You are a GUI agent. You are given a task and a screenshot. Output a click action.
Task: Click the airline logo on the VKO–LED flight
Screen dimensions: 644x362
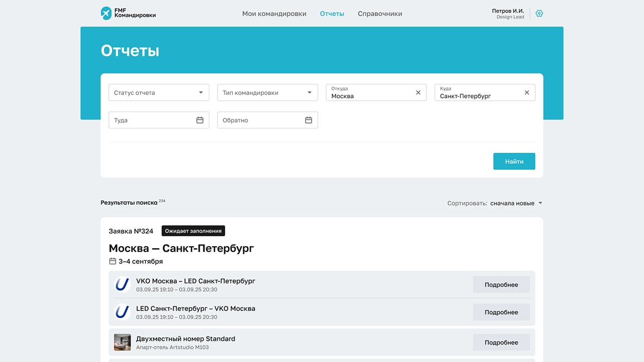[122, 284]
